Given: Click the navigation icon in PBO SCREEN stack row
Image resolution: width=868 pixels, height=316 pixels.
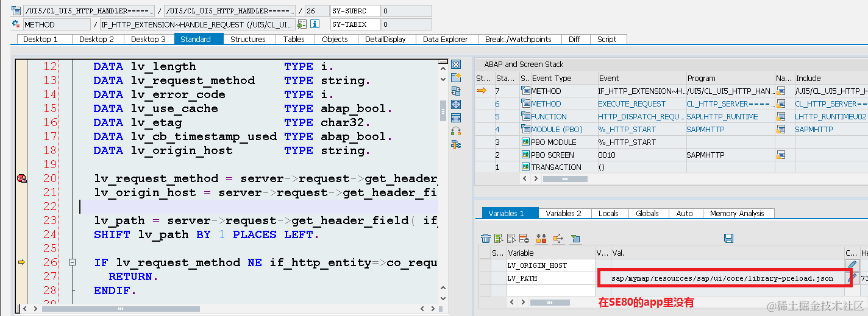Looking at the screenshot, I should pos(781,155).
